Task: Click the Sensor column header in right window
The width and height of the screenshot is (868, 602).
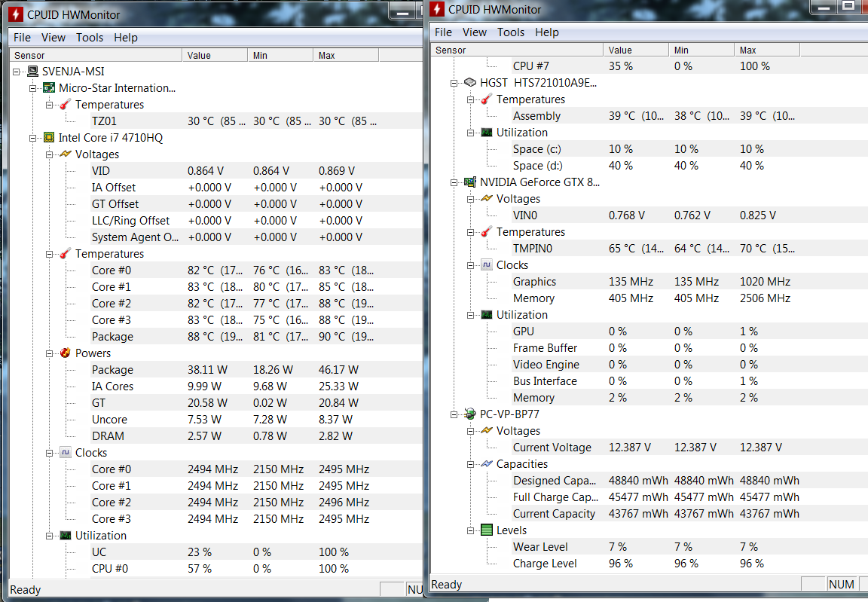Action: [x=517, y=50]
